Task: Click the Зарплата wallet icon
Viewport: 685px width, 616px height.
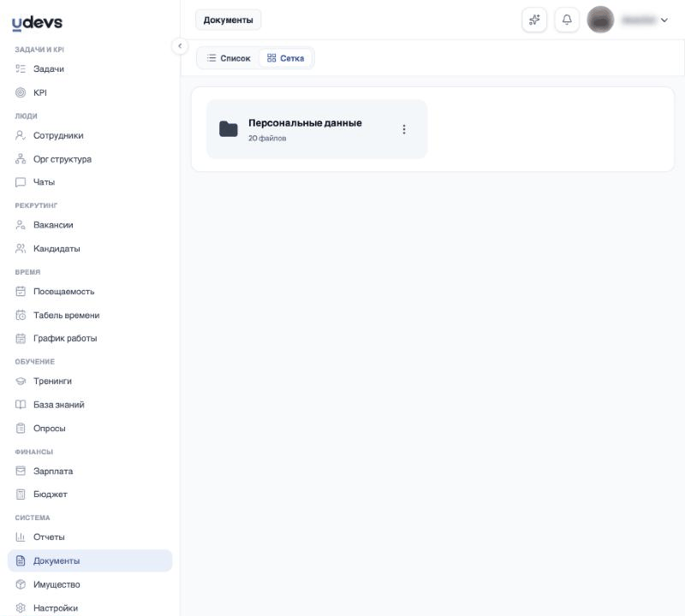Action: pos(21,471)
